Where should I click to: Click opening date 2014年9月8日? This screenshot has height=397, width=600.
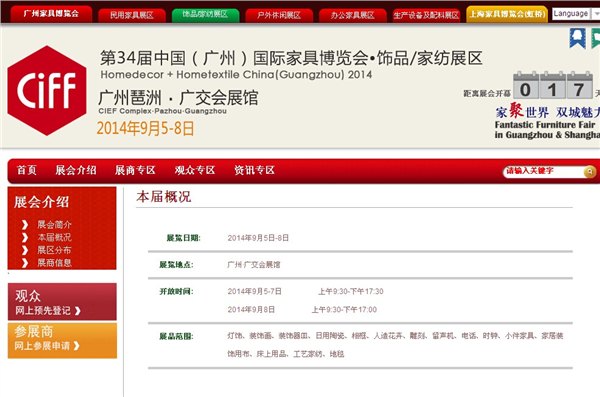251,309
